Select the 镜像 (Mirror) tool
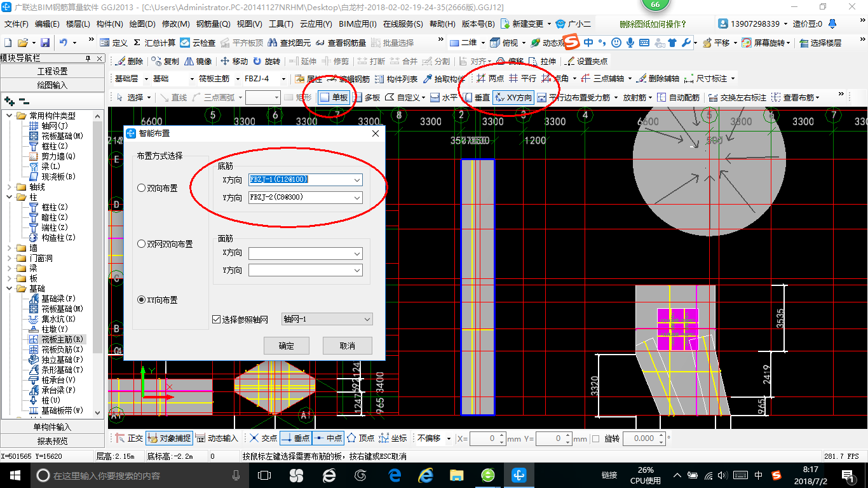This screenshot has height=488, width=868. point(198,62)
